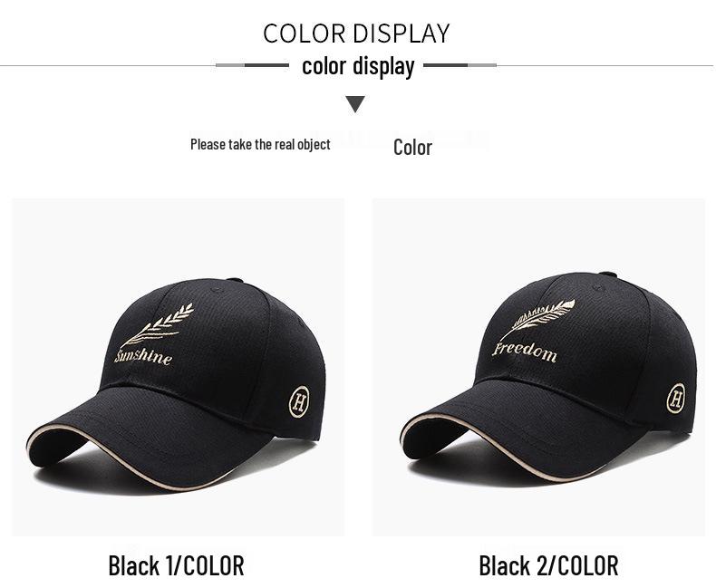Image resolution: width=716 pixels, height=588 pixels.
Task: Click the circled H logo on right cap
Action: tap(676, 398)
